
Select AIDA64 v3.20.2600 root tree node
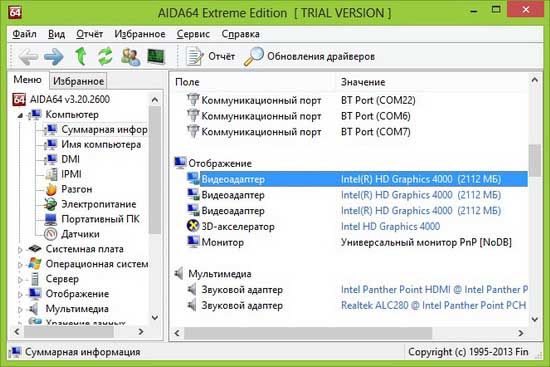pos(70,99)
